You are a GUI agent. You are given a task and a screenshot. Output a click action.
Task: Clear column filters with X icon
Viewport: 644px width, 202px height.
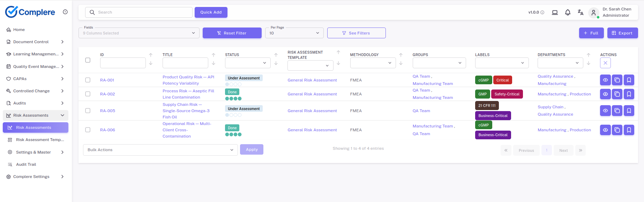[605, 63]
